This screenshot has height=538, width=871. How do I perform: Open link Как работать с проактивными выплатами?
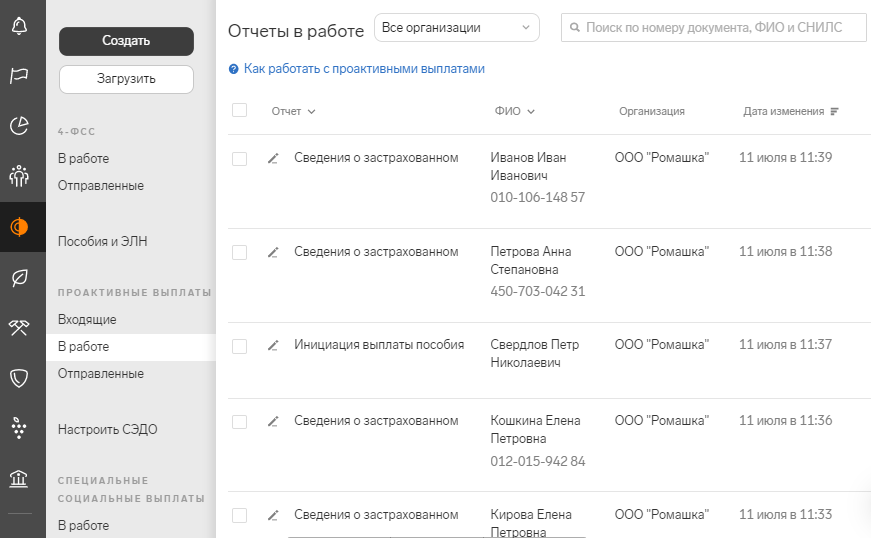click(364, 69)
